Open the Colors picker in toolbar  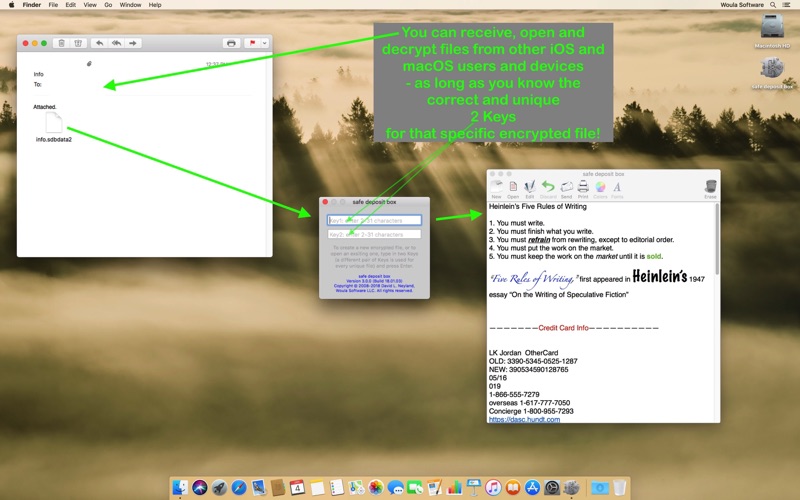click(601, 187)
